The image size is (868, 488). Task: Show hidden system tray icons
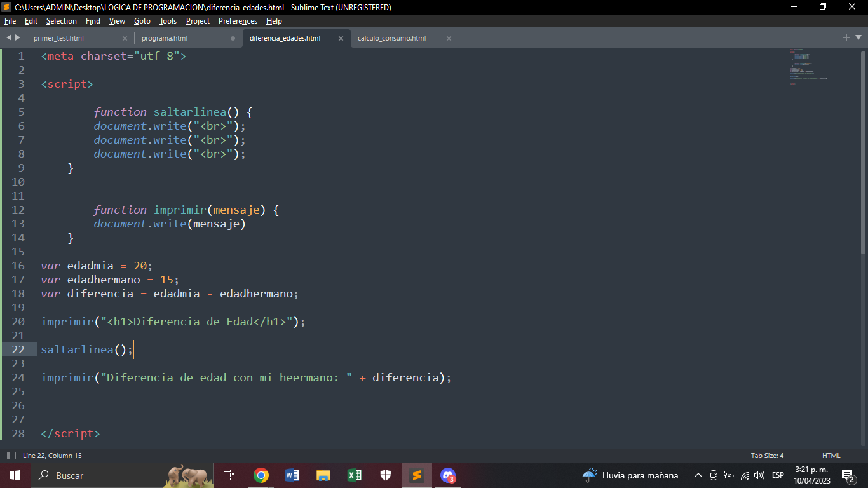coord(698,475)
